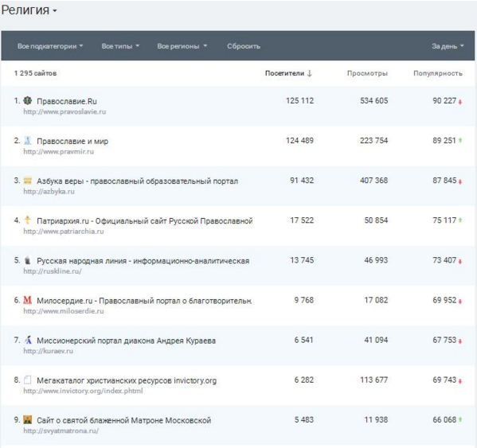Click green up arrow beside 66 068

pos(460,419)
